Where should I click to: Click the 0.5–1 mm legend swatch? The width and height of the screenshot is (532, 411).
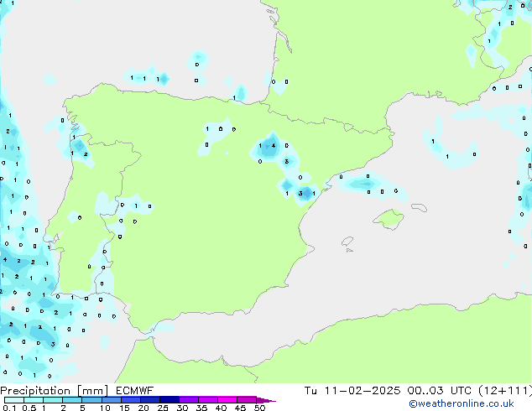click(x=34, y=400)
